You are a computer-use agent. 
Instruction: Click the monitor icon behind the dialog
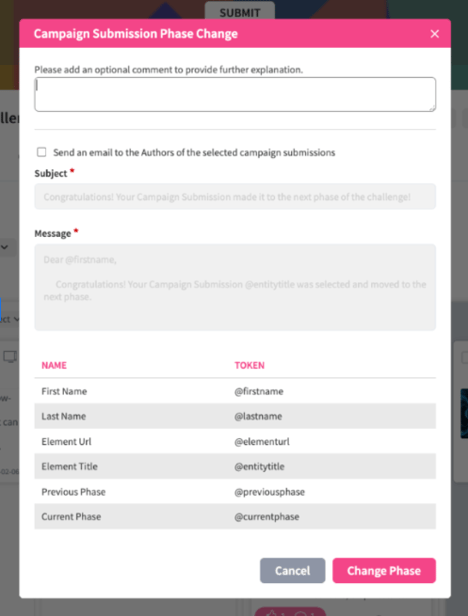(9, 357)
